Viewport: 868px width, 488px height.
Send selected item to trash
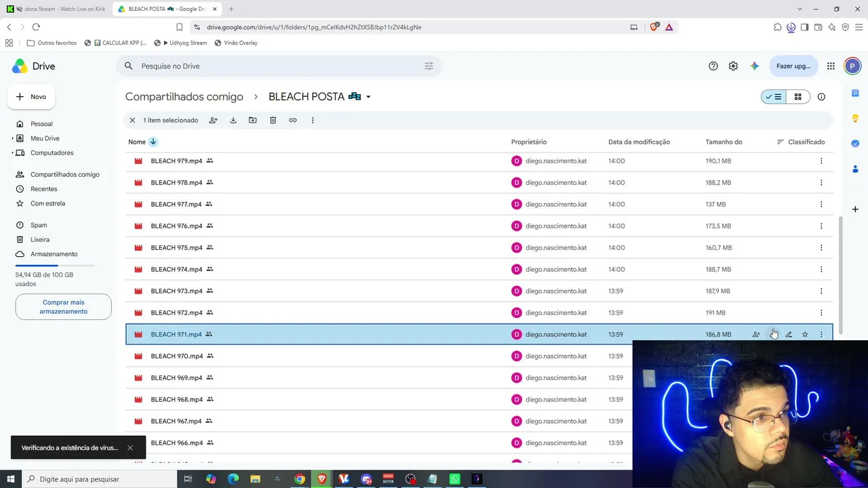273,120
